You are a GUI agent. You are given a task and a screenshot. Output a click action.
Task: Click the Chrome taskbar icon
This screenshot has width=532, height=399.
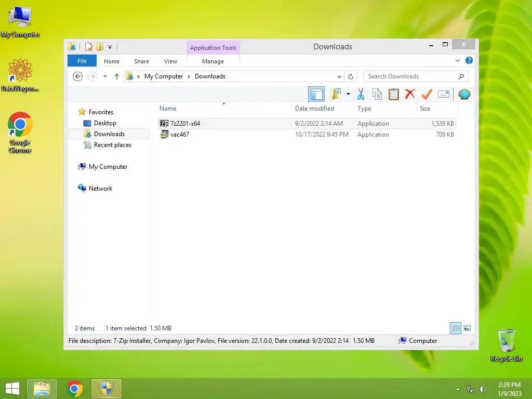[x=74, y=389]
